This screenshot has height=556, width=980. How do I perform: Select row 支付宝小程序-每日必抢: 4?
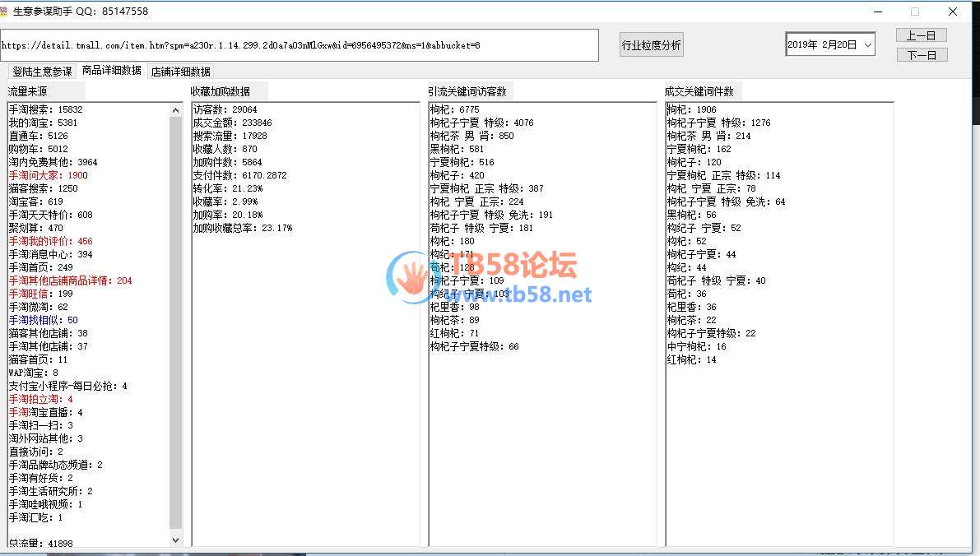click(68, 386)
